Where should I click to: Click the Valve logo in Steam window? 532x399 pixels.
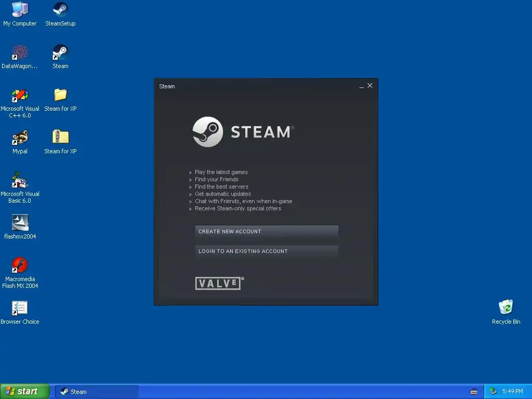coord(220,283)
